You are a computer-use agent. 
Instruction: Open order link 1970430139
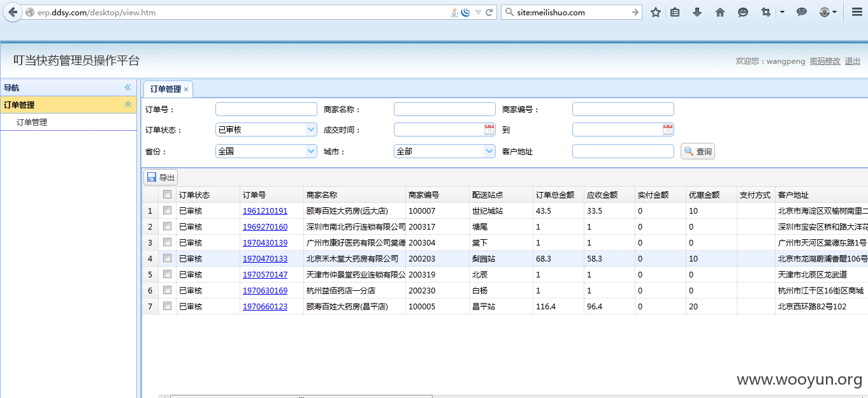(265, 242)
